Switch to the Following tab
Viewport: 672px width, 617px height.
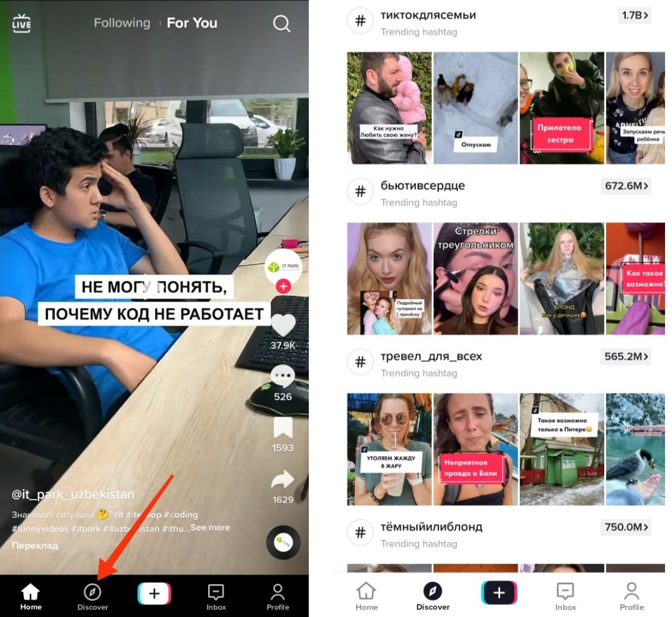122,23
